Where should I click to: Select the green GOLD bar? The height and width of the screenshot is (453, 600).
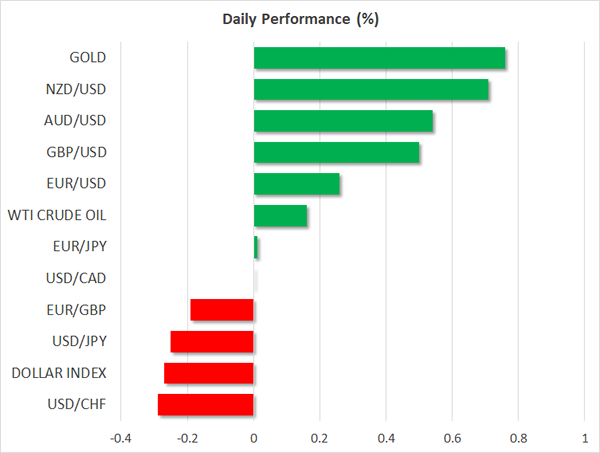(x=379, y=58)
